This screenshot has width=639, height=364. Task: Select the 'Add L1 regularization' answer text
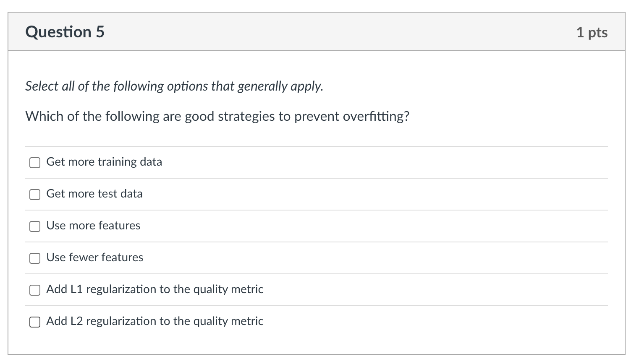tap(155, 289)
